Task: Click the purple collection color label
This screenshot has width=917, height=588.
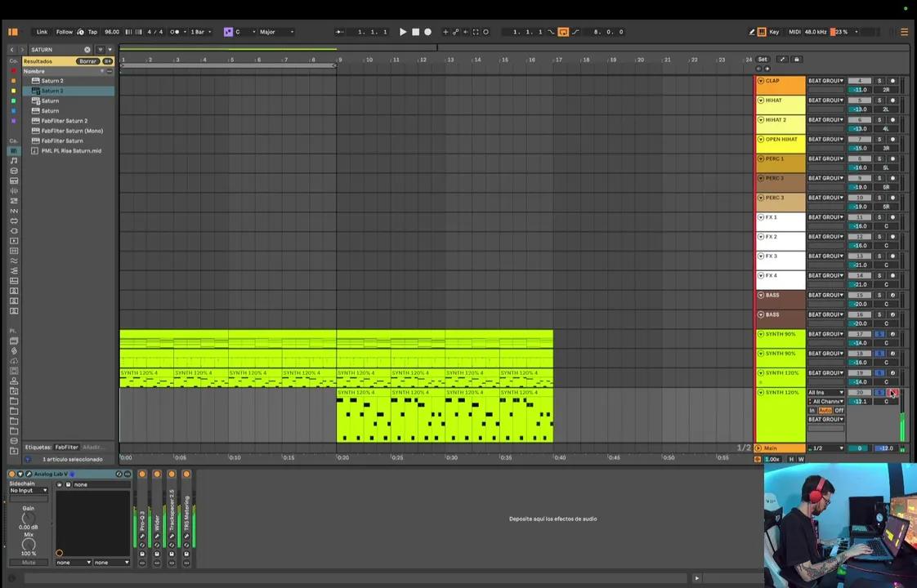Action: (x=13, y=120)
